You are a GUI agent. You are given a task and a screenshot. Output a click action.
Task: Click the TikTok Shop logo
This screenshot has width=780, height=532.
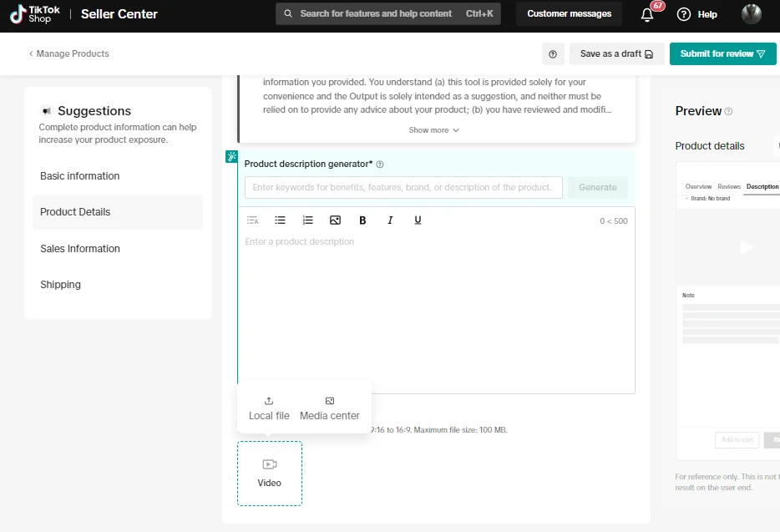pyautogui.click(x=35, y=14)
